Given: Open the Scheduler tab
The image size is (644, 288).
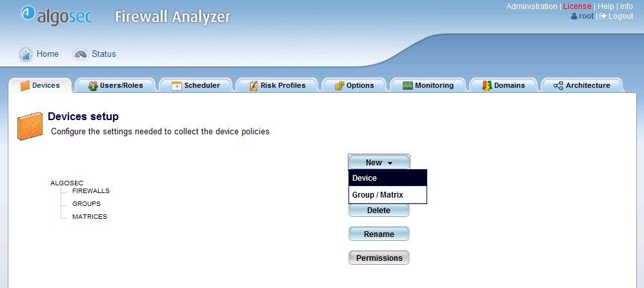Looking at the screenshot, I should [x=196, y=85].
